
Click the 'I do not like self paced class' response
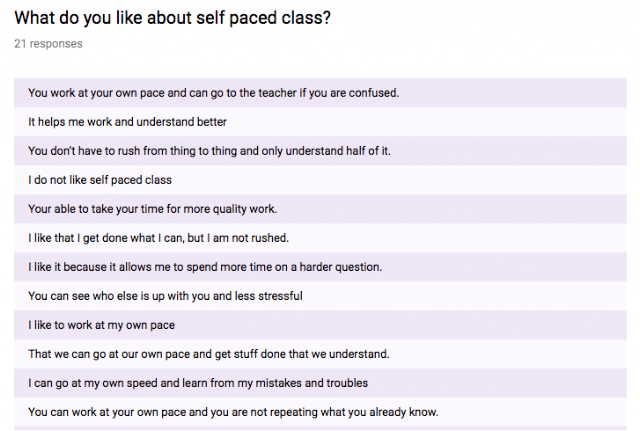100,180
